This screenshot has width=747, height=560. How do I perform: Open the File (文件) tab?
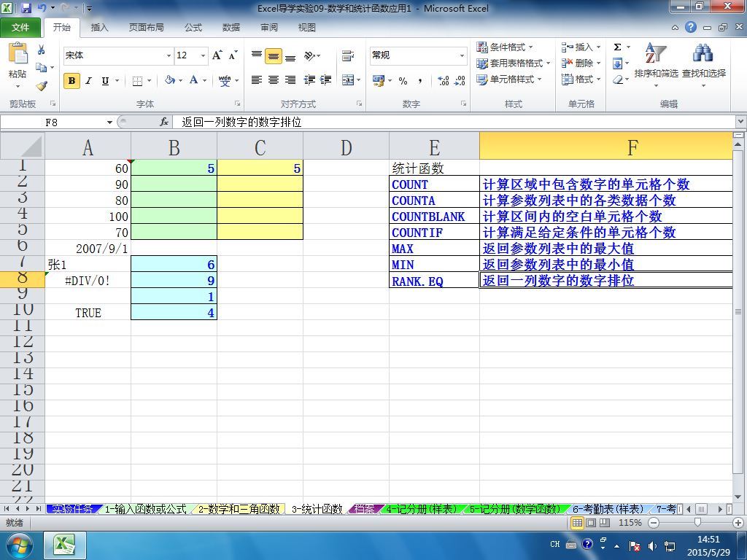pos(20,28)
